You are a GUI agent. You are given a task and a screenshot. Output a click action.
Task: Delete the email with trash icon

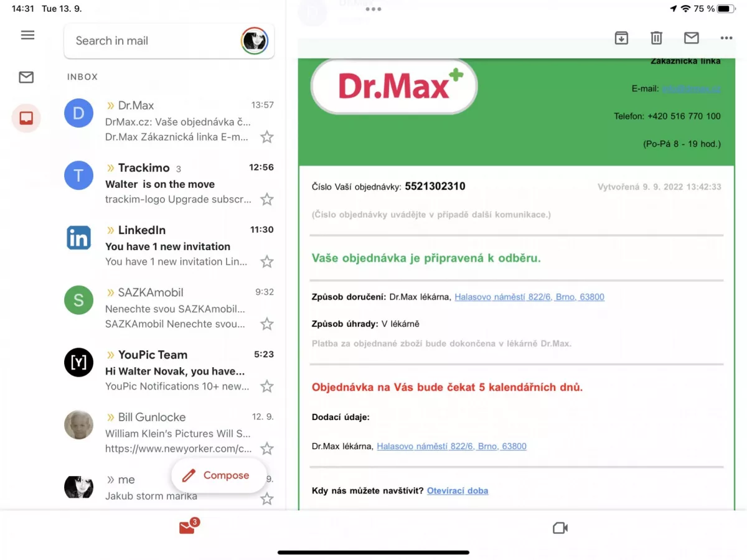pyautogui.click(x=656, y=39)
